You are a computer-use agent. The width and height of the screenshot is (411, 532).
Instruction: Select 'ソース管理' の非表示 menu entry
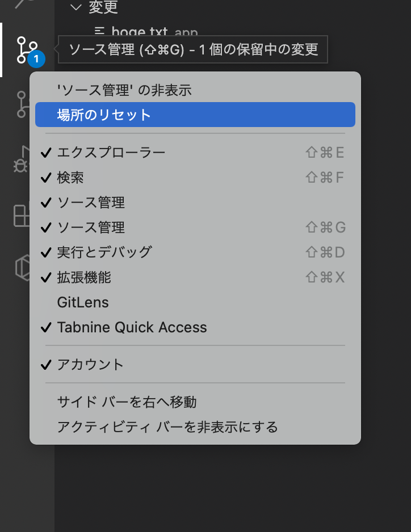pos(125,90)
